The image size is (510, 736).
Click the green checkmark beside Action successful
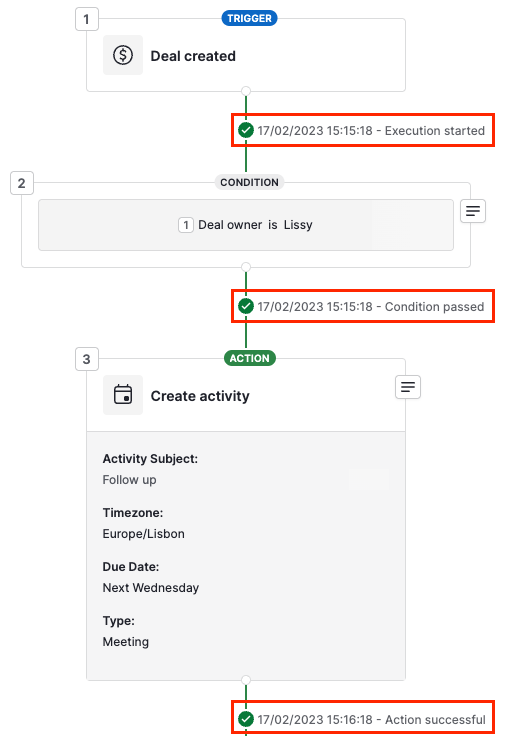(x=246, y=719)
